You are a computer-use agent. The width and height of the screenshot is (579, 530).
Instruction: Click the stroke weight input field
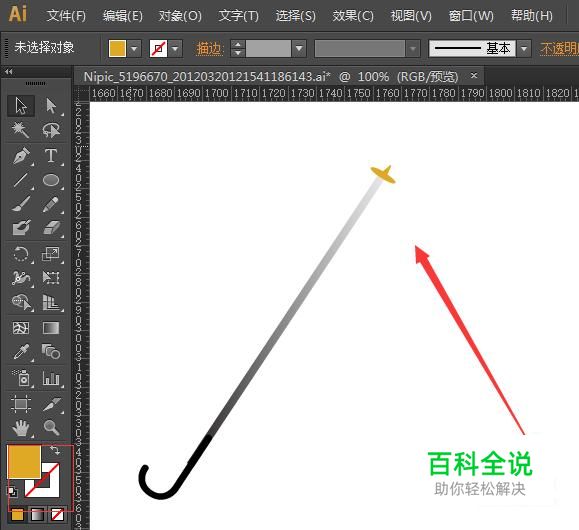tap(268, 48)
